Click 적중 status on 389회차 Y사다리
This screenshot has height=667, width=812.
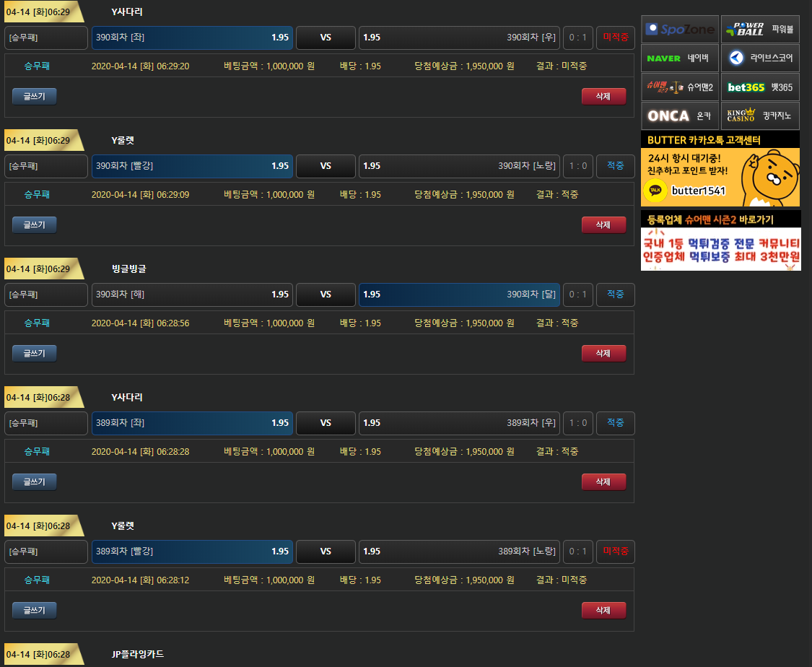615,423
